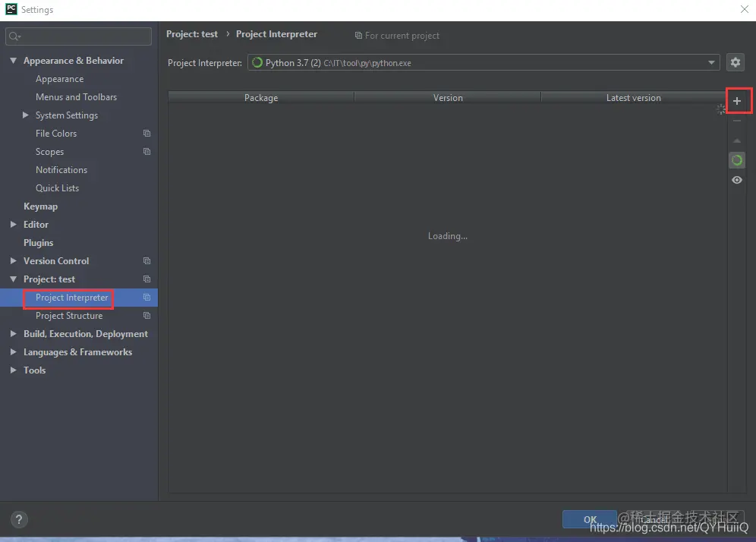Click the settings search field
This screenshot has height=542, width=756.
[79, 36]
